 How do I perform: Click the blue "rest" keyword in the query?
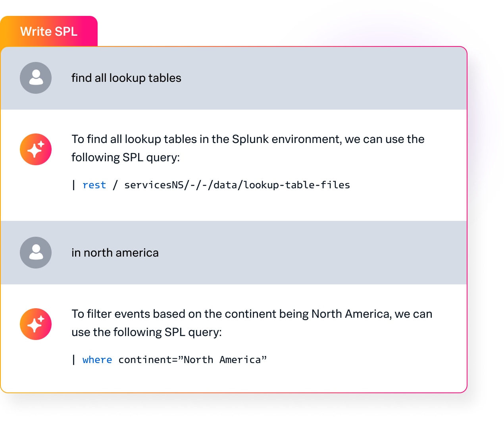(94, 185)
